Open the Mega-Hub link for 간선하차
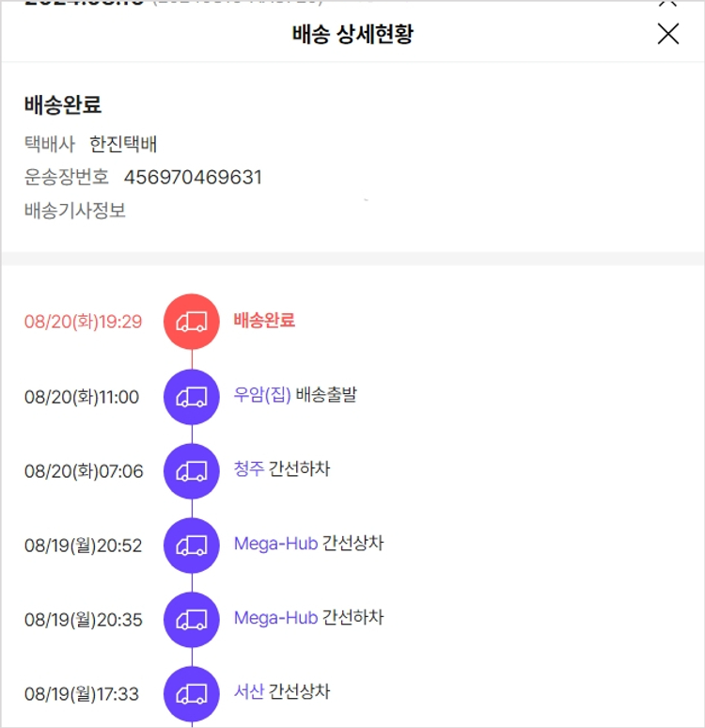The width and height of the screenshot is (705, 728). pos(275,618)
